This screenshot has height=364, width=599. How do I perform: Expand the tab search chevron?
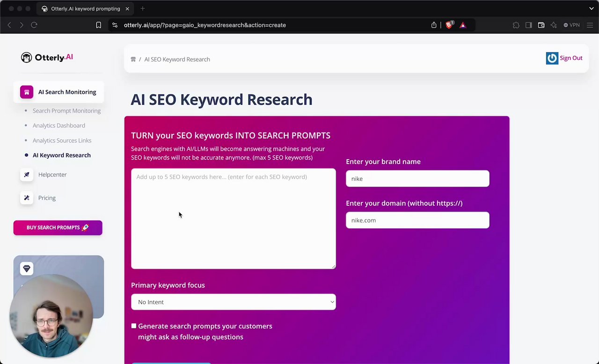pyautogui.click(x=592, y=8)
